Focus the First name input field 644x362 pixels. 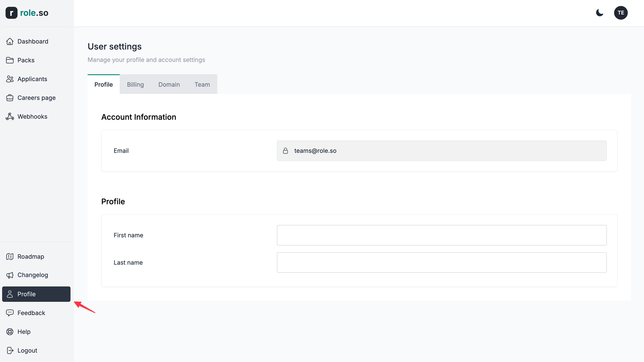441,235
